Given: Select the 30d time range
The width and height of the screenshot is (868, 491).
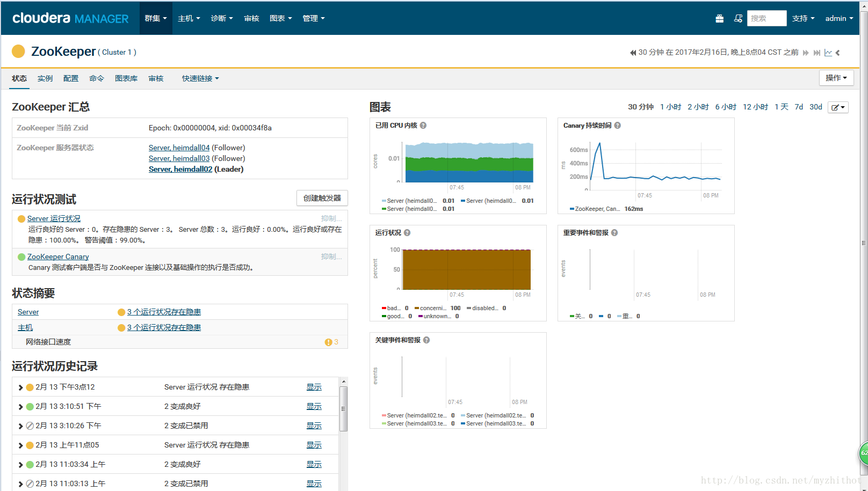Looking at the screenshot, I should click(816, 107).
